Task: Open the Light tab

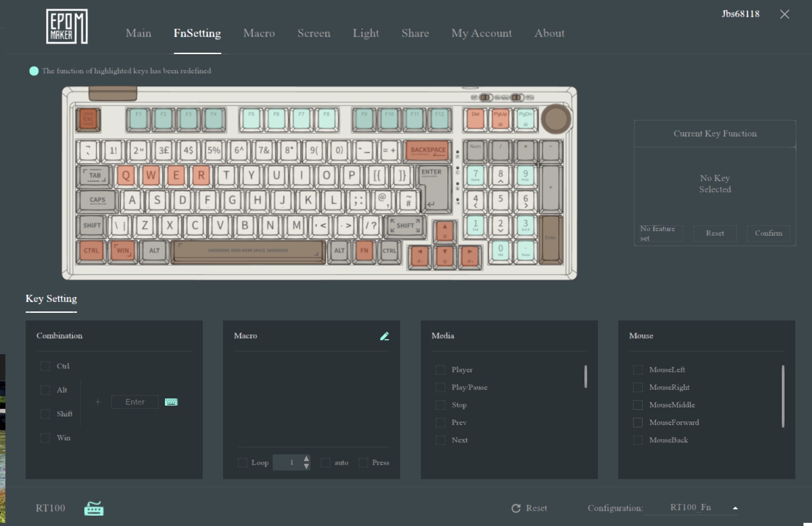Action: pyautogui.click(x=365, y=33)
